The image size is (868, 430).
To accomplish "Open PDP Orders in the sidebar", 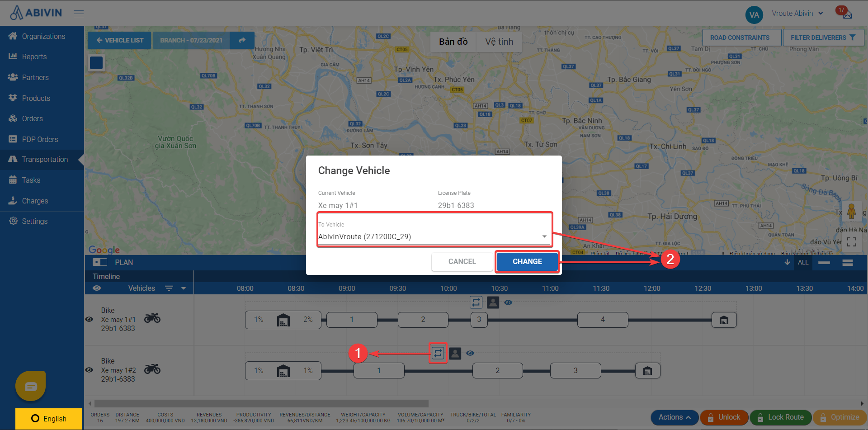I will [x=42, y=139].
